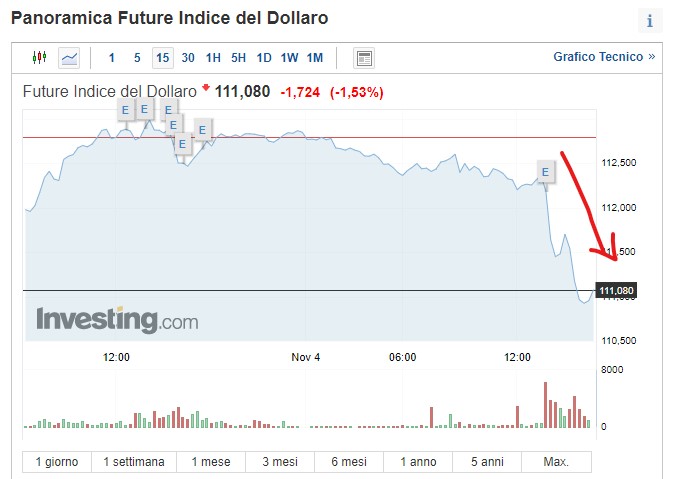The width and height of the screenshot is (676, 479).
Task: Open the Grafico Tecnico link
Action: (603, 57)
